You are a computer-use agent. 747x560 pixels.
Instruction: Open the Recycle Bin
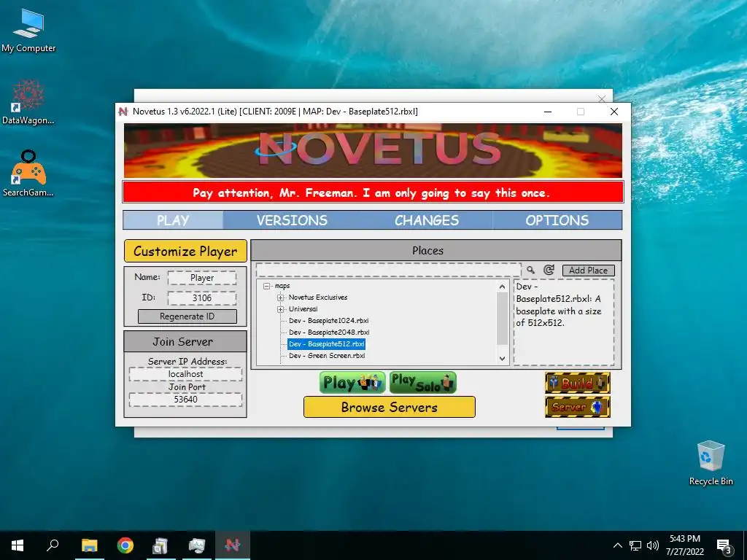(711, 463)
